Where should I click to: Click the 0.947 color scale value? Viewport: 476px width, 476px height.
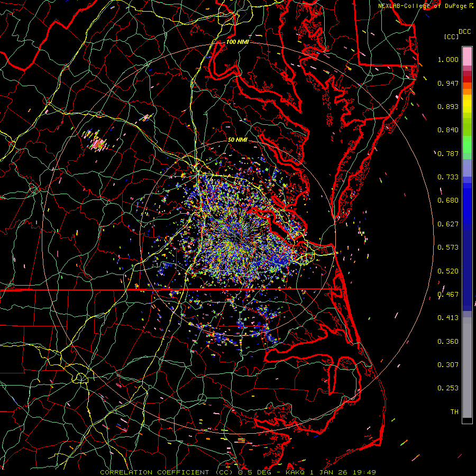click(448, 83)
